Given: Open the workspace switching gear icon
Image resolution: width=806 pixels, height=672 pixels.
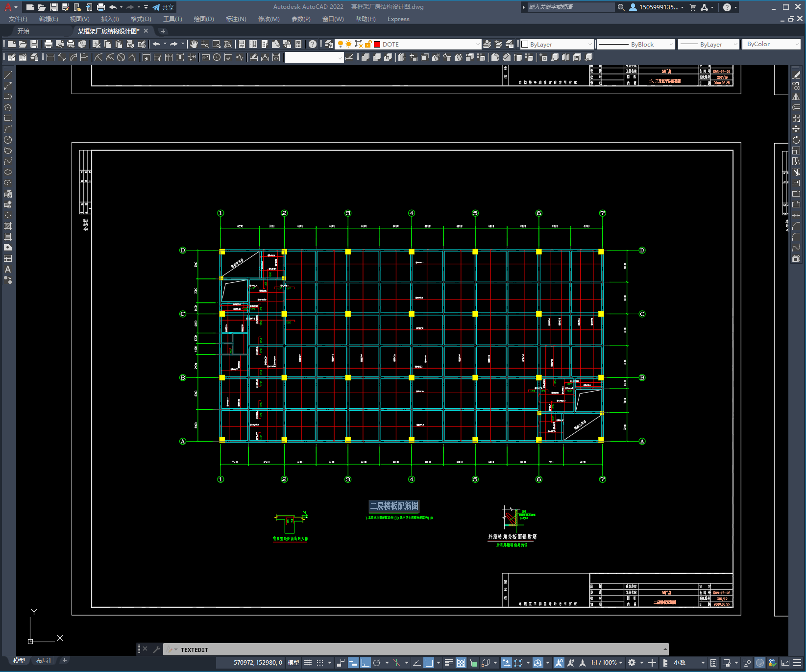Looking at the screenshot, I should [632, 663].
